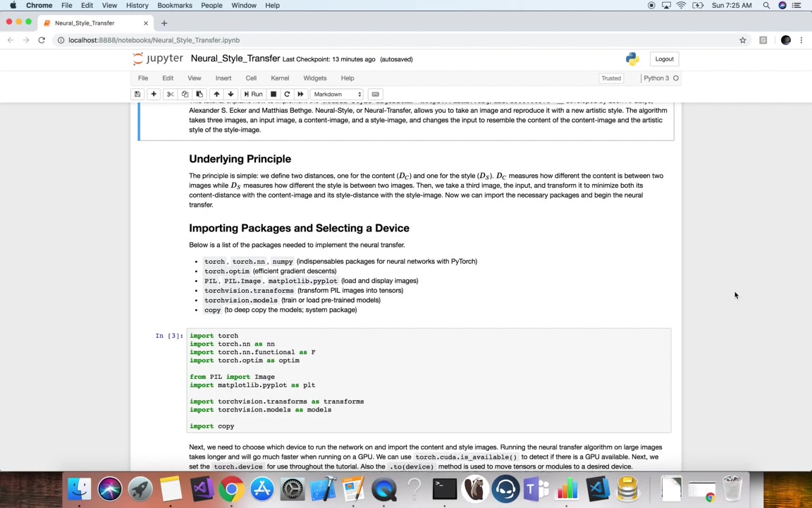Click the Python 3 kernel name
The width and height of the screenshot is (812, 508).
tap(656, 78)
